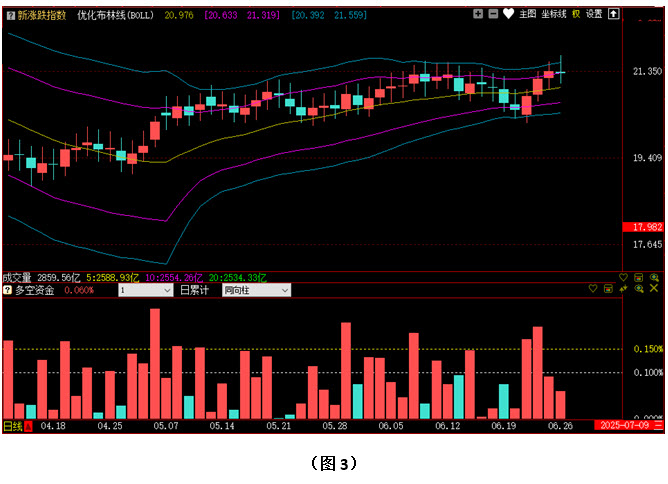Add indicator to favorites with white heart
Viewport: 668px width, 484px height.
508,14
